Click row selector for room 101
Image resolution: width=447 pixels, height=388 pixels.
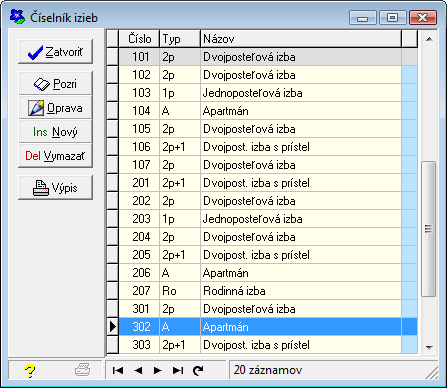coord(113,57)
